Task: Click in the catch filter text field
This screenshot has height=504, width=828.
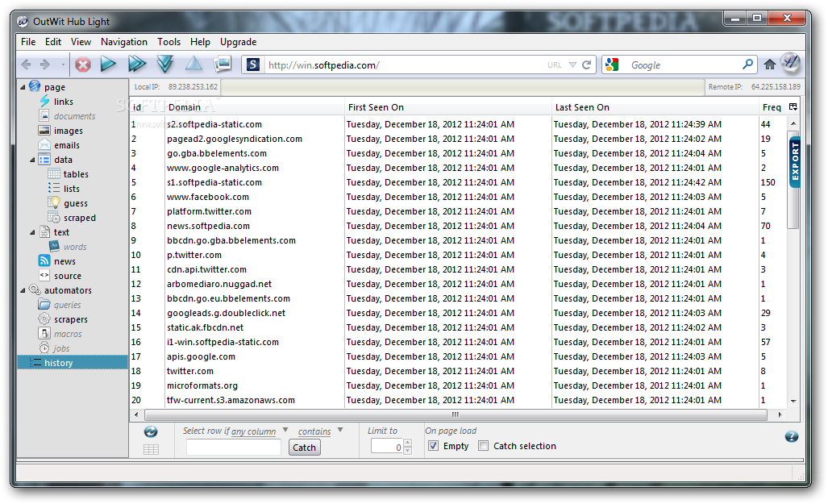Action: point(233,448)
